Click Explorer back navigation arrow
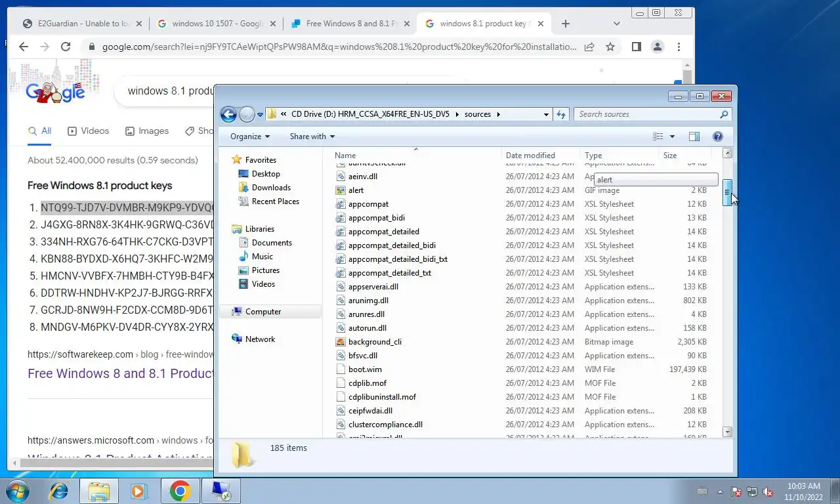The image size is (840, 504). click(x=228, y=114)
